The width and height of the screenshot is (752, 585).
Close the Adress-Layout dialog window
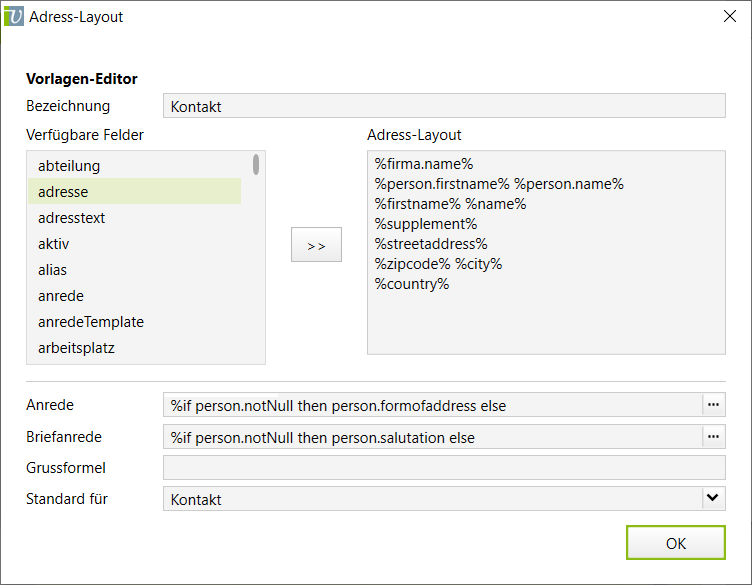pos(728,17)
